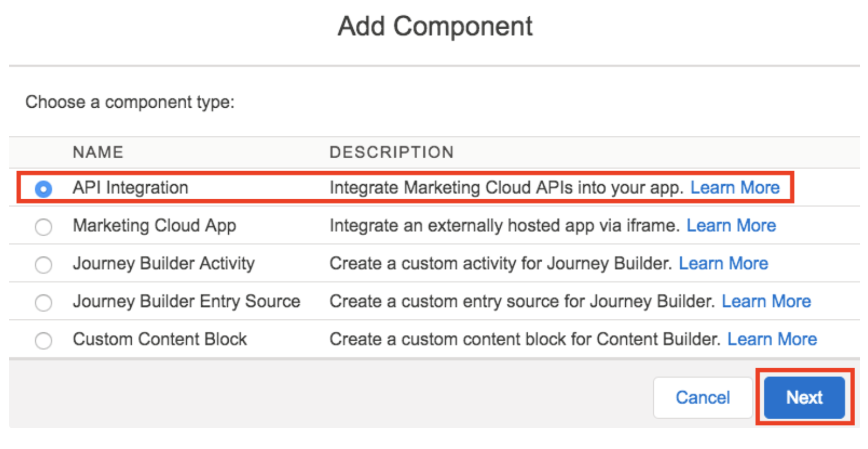Image resolution: width=868 pixels, height=449 pixels.
Task: Pick the Journey Builder Entry Source radio button
Action: 43,303
